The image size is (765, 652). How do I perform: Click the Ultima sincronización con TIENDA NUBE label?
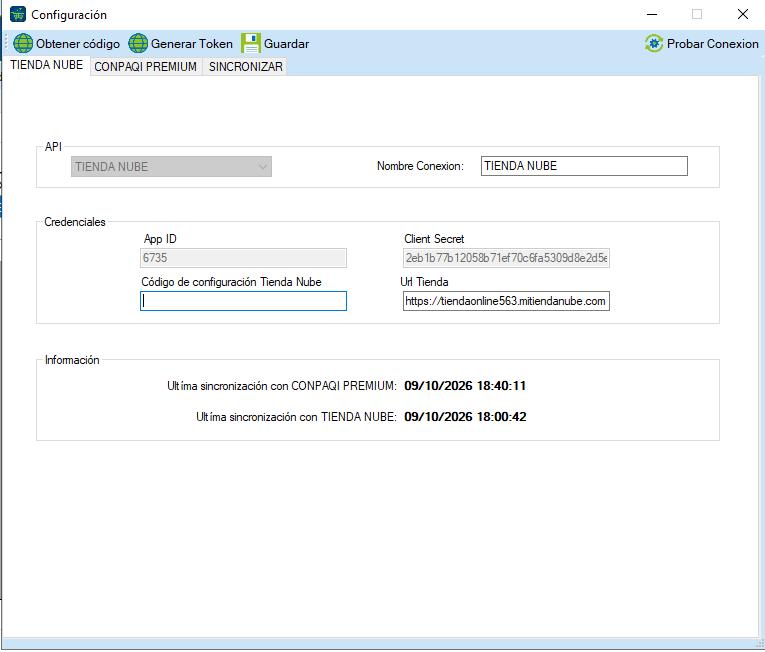click(296, 417)
